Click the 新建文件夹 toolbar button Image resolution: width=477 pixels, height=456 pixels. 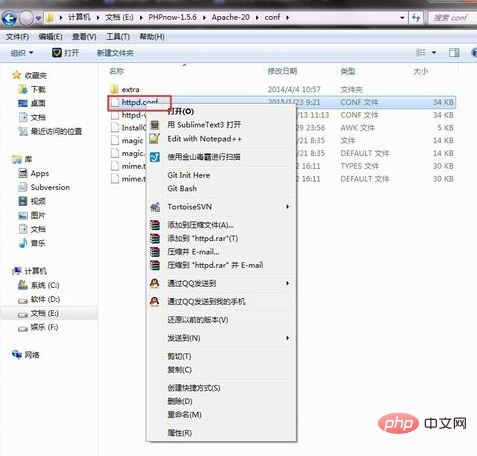(x=115, y=53)
